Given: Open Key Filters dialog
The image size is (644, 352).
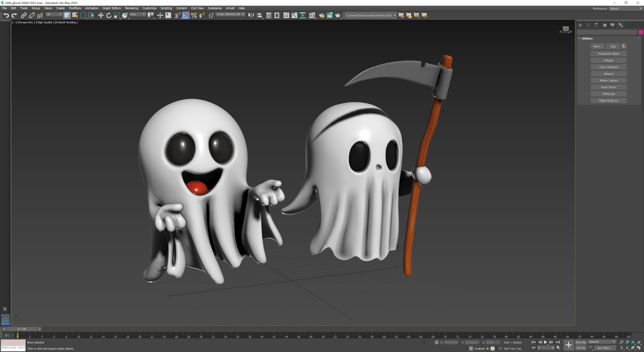Looking at the screenshot, I should 605,348.
